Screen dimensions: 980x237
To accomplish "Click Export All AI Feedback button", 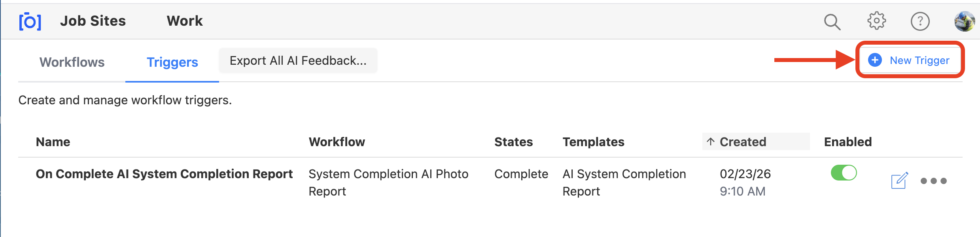I will (298, 61).
